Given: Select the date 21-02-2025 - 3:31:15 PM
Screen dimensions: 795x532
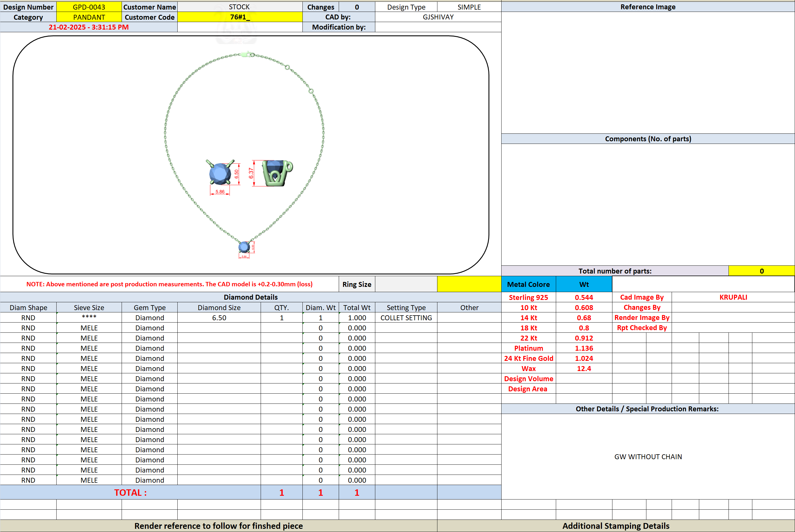Looking at the screenshot, I should tap(89, 27).
